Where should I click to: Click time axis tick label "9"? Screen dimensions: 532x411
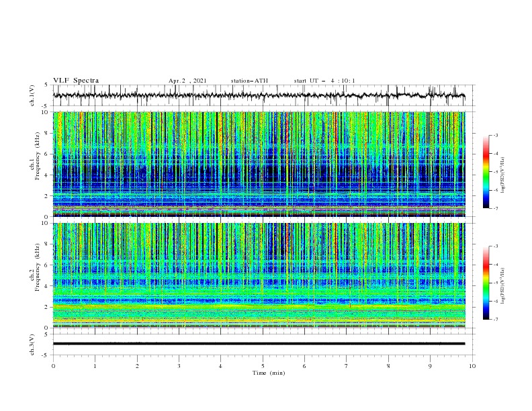[x=430, y=366]
